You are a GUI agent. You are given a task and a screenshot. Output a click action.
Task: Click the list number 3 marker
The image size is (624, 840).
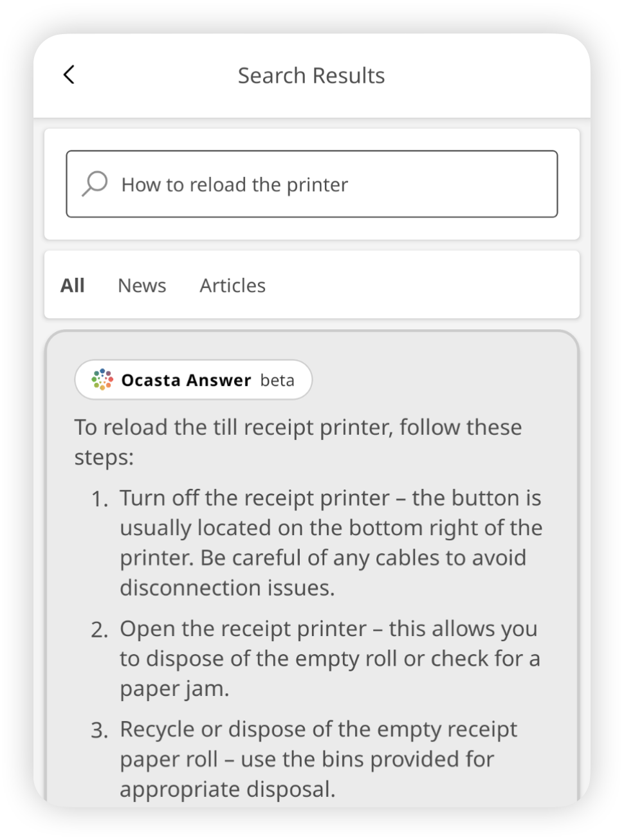99,731
